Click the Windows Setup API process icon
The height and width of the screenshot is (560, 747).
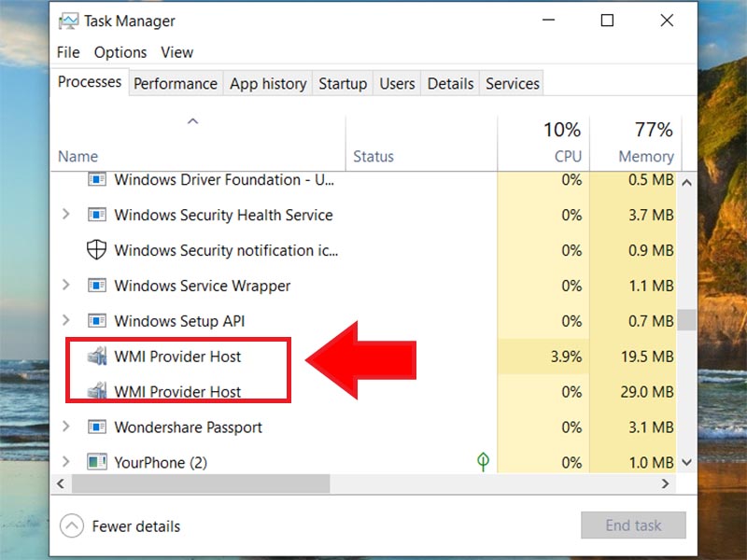pos(97,321)
